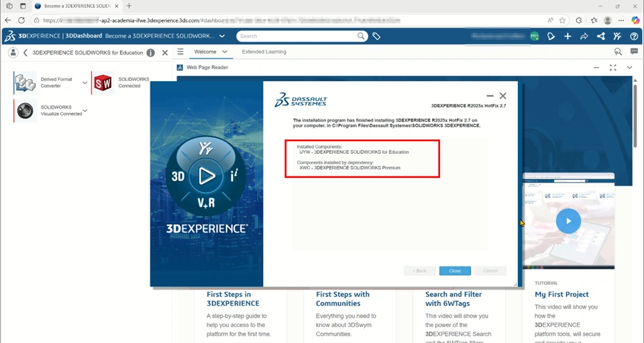Minimize the installer dialog

490,96
